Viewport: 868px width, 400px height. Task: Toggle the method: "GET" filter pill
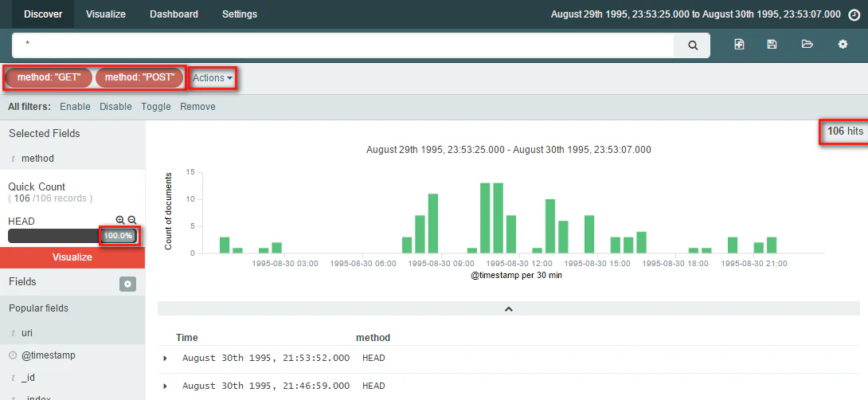(x=49, y=77)
